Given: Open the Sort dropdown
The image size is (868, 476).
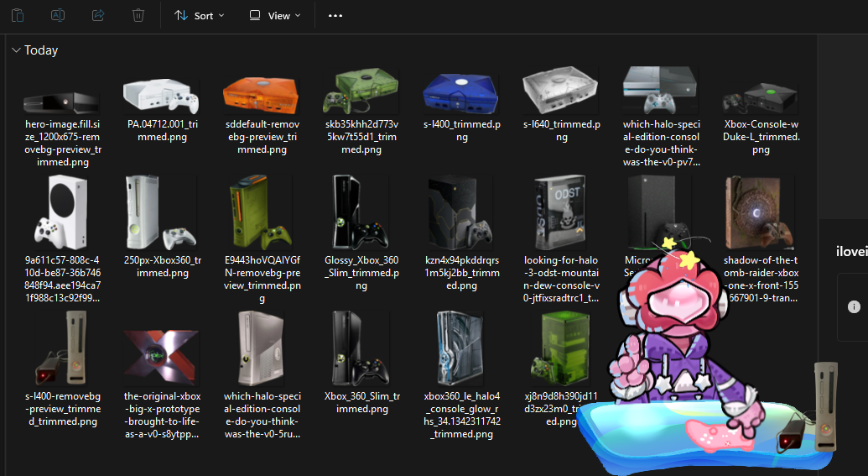Looking at the screenshot, I should tap(200, 15).
